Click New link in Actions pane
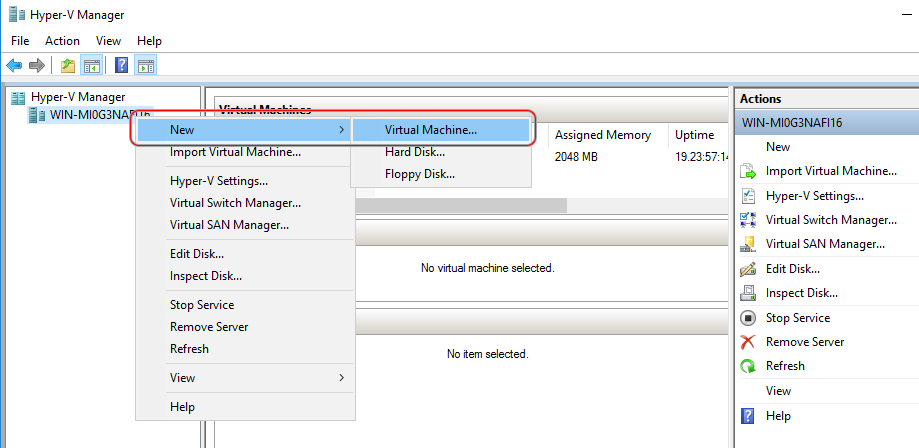The height and width of the screenshot is (448, 919). [x=778, y=147]
